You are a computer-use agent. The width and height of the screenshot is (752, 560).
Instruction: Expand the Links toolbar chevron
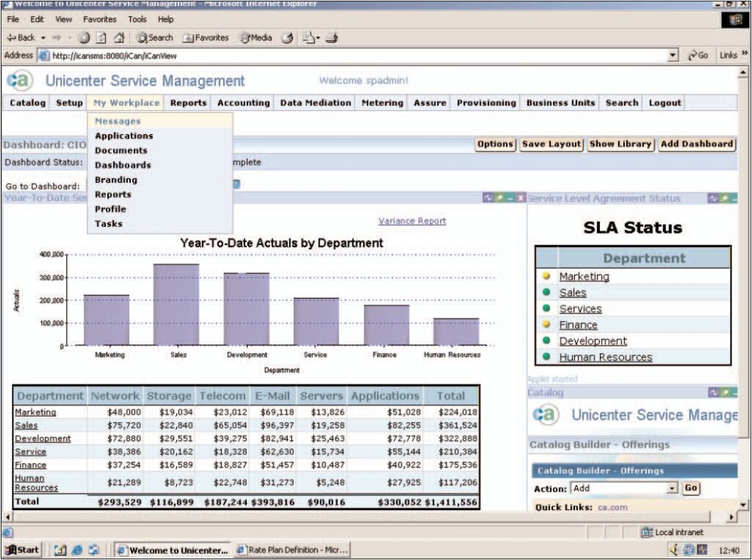pyautogui.click(x=745, y=54)
